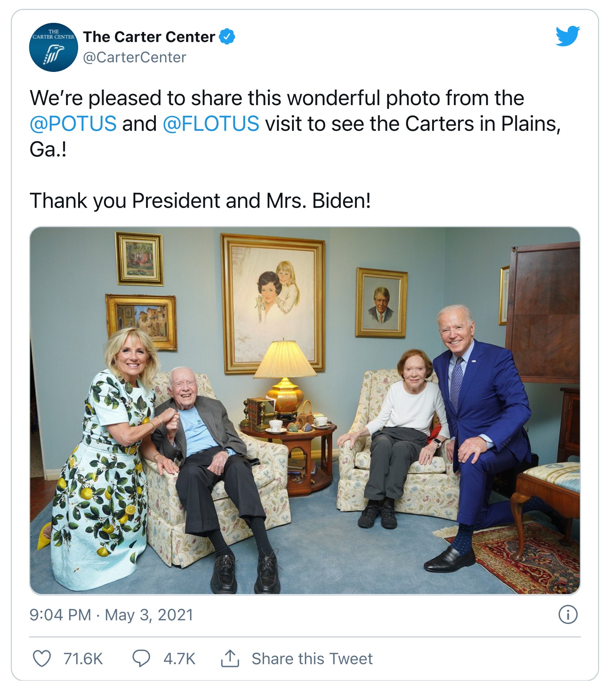This screenshot has width=616, height=694.
Task: Click the share upload arrow icon
Action: [x=230, y=658]
